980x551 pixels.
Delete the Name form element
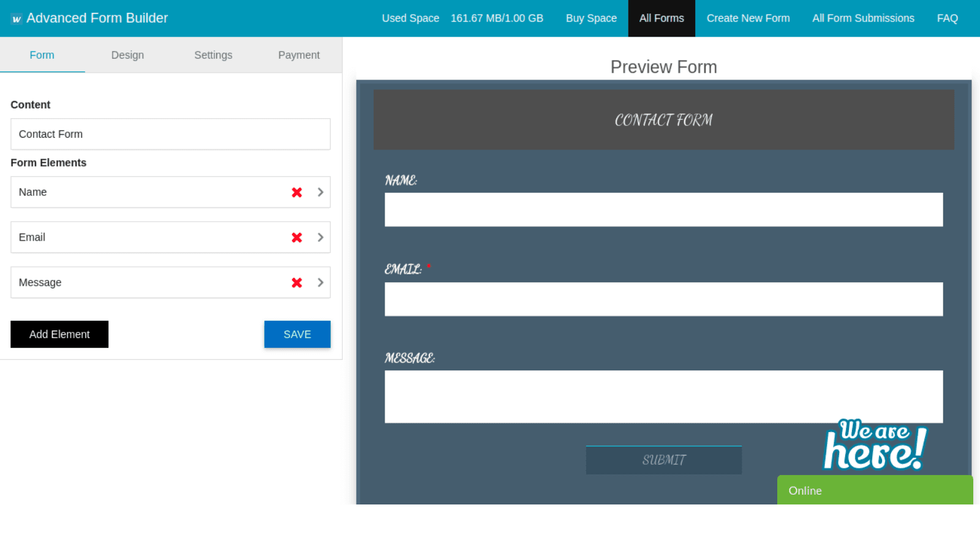point(296,192)
